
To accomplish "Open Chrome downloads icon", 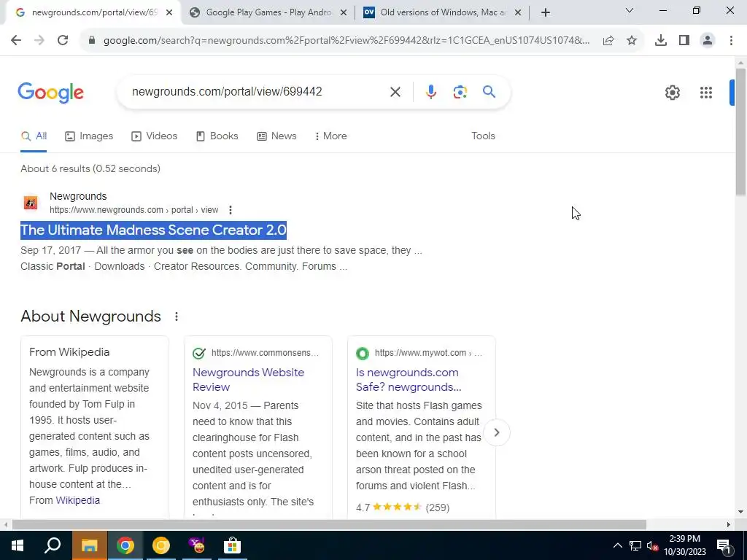I will 661,41.
